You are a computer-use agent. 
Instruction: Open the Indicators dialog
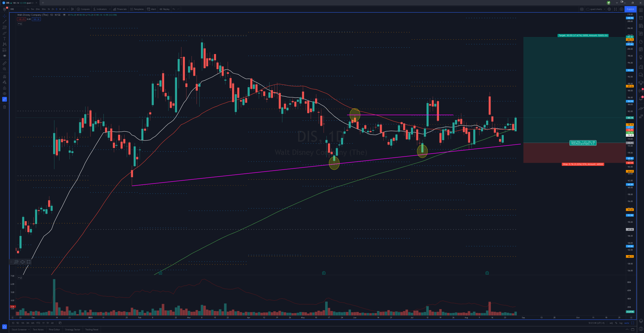click(x=100, y=9)
